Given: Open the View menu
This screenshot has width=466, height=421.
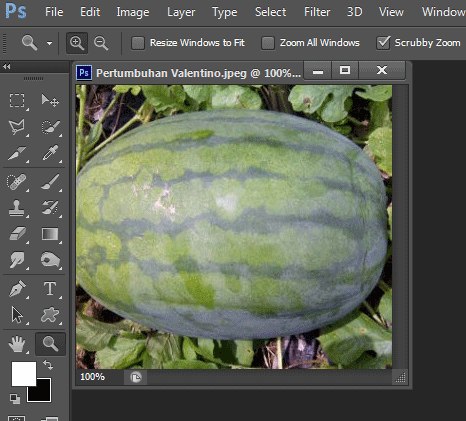Looking at the screenshot, I should point(391,12).
